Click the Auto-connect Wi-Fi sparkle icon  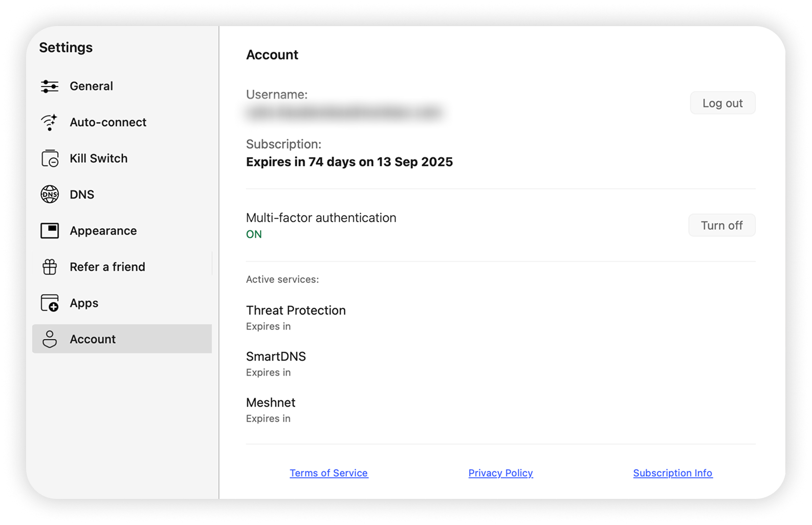(50, 122)
